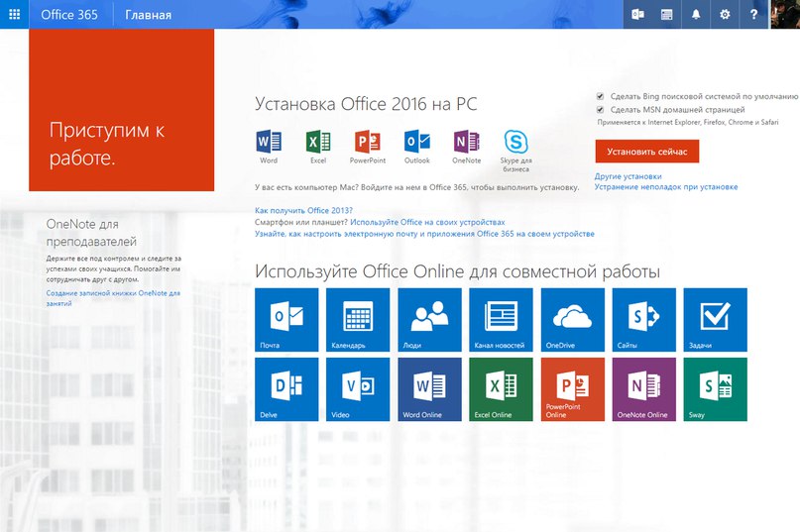
Task: Uncheck the MSN home page checkbox
Action: [600, 109]
